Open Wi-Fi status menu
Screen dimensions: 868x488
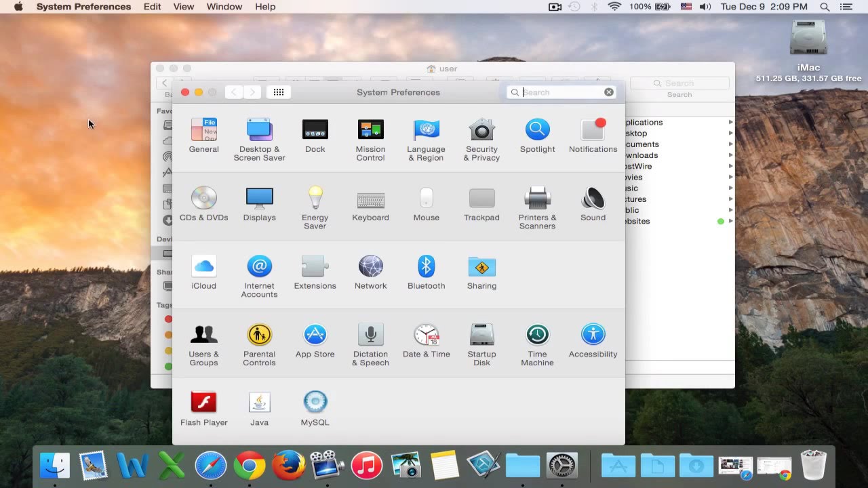(614, 7)
